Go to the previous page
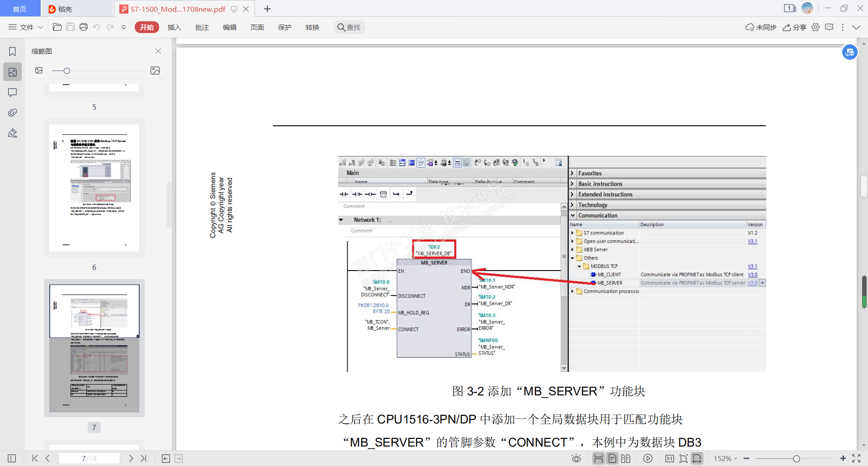868x466 pixels. click(47, 458)
